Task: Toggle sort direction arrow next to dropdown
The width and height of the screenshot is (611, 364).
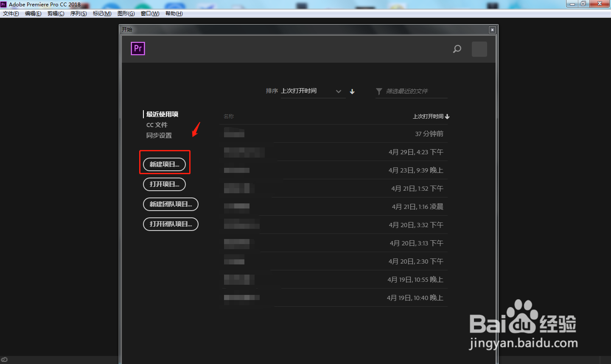Action: pos(352,92)
